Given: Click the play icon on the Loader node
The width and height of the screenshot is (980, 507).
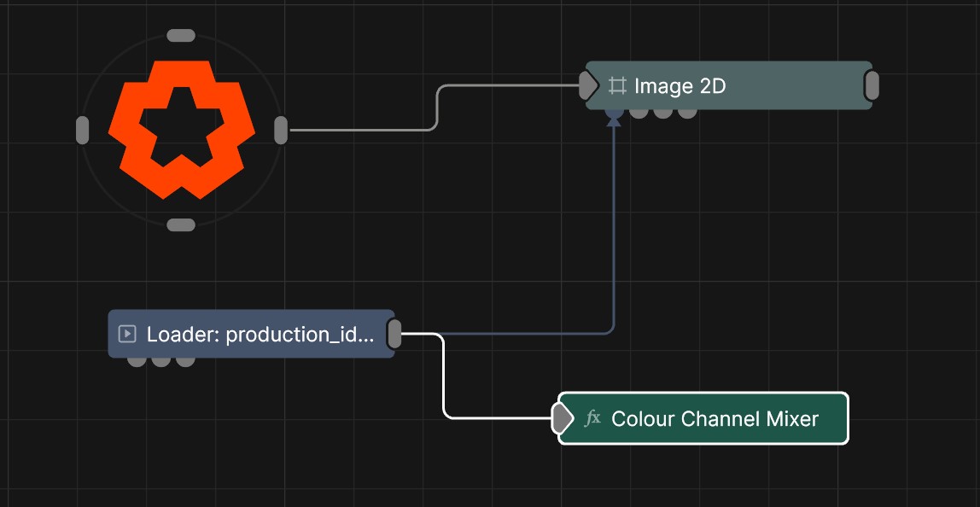Looking at the screenshot, I should [127, 334].
